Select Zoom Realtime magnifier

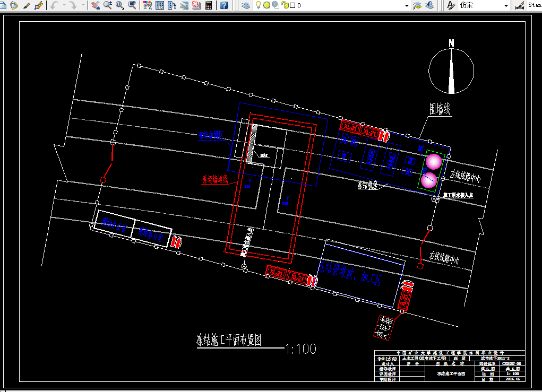pos(108,5)
